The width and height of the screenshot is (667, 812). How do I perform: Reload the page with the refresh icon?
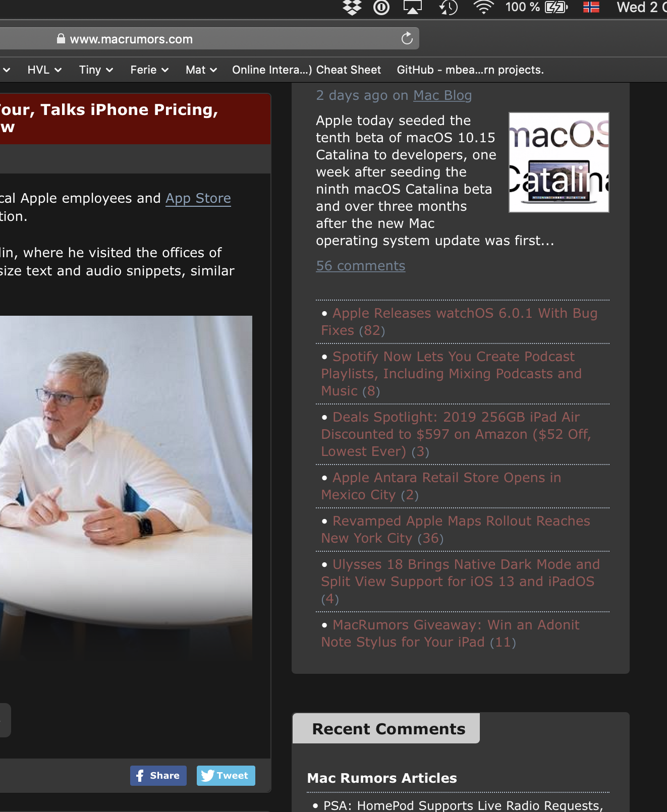click(407, 39)
